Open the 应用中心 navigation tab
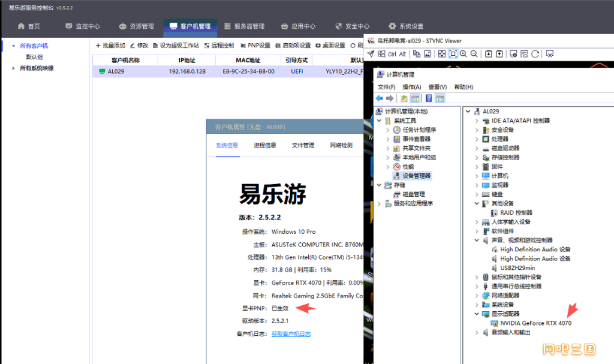The height and width of the screenshot is (364, 614). 299,26
